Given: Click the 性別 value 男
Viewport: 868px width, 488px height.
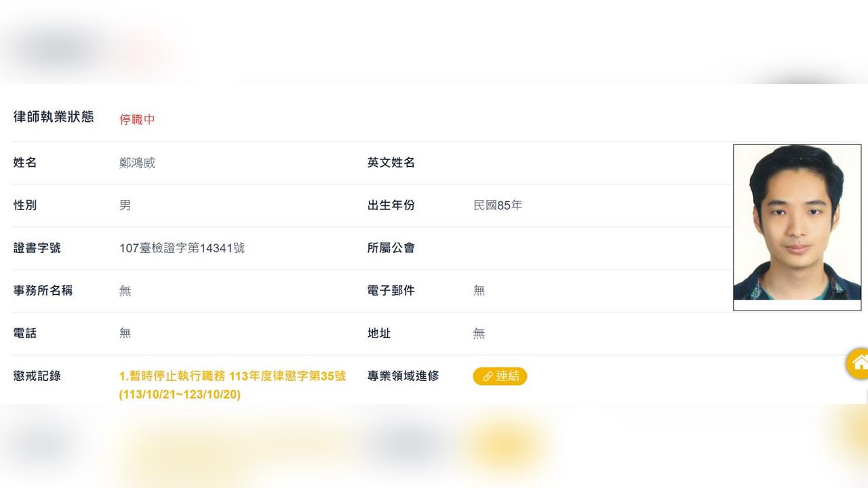Looking at the screenshot, I should 125,205.
